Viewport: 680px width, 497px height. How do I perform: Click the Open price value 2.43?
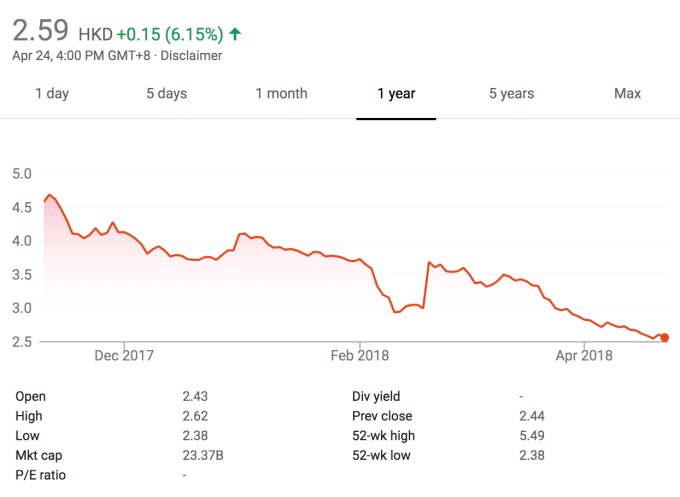click(198, 396)
